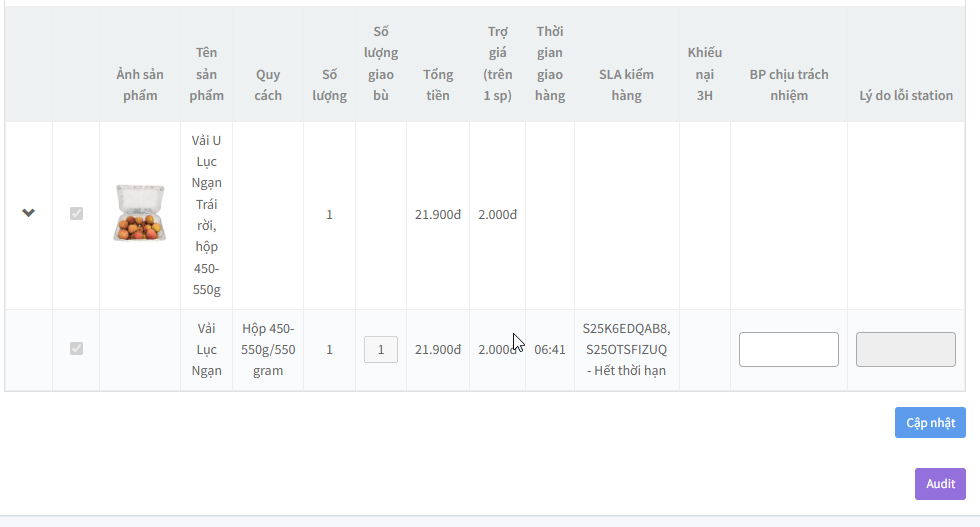Toggle checkbox for Vải U Lục Ngạn Trái rời row
This screenshot has height=527, width=980.
coord(76,214)
